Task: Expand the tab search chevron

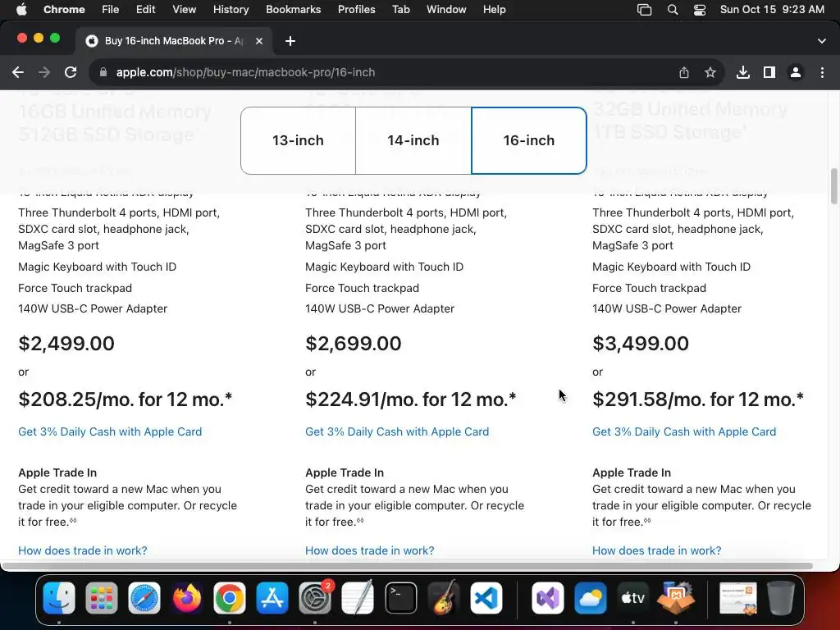Action: click(x=822, y=41)
